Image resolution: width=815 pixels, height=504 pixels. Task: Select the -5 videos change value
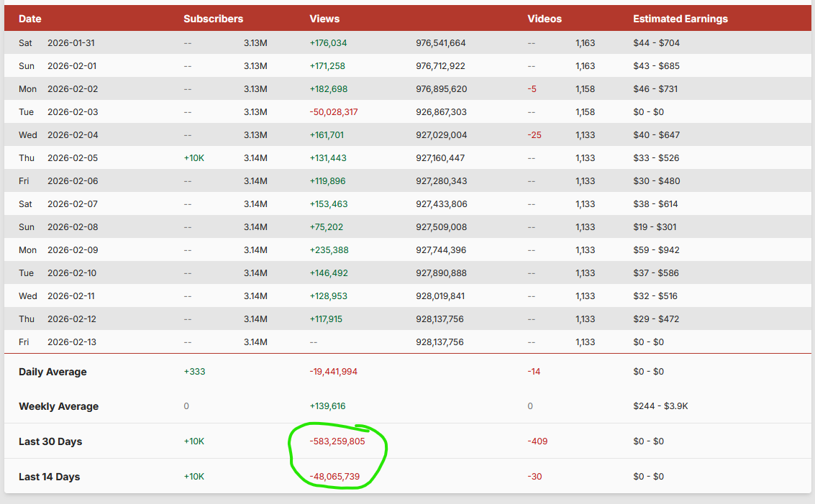pyautogui.click(x=532, y=89)
